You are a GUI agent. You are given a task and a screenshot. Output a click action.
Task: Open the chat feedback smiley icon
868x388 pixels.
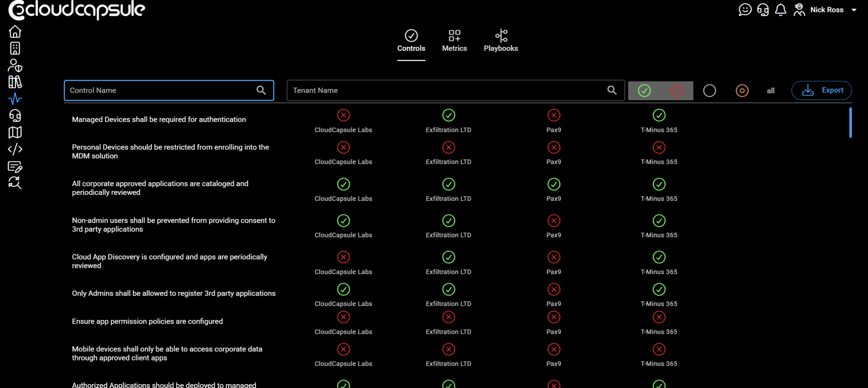pyautogui.click(x=745, y=10)
